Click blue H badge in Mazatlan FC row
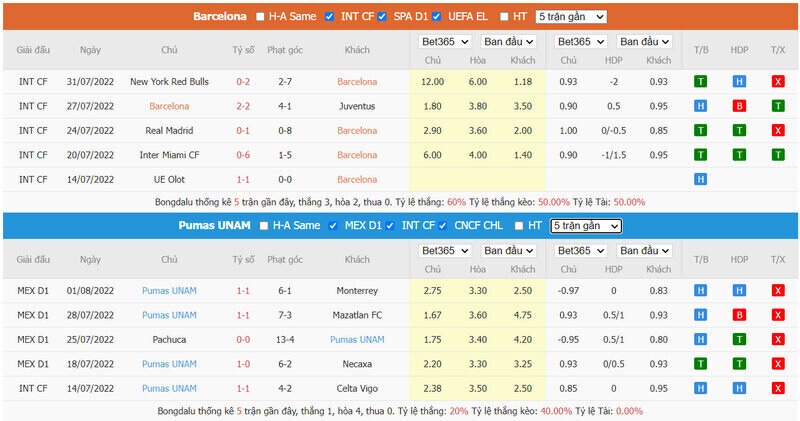This screenshot has width=800, height=421. [701, 315]
